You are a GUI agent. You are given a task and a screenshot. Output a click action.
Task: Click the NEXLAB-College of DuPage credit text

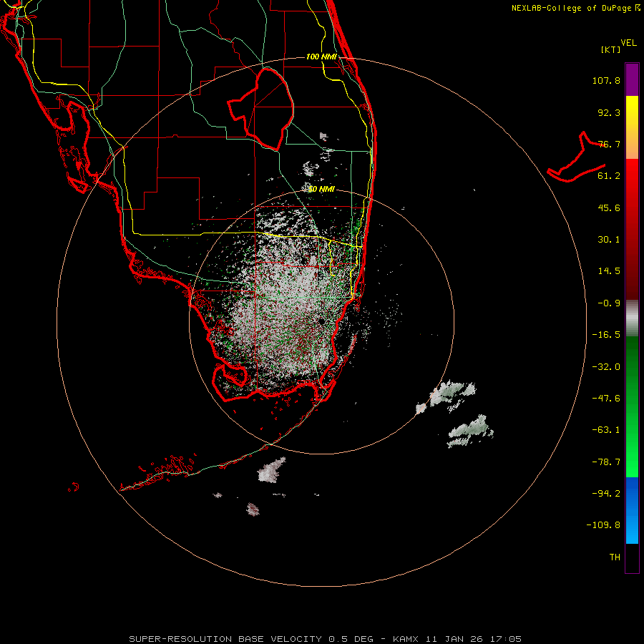coord(575,8)
